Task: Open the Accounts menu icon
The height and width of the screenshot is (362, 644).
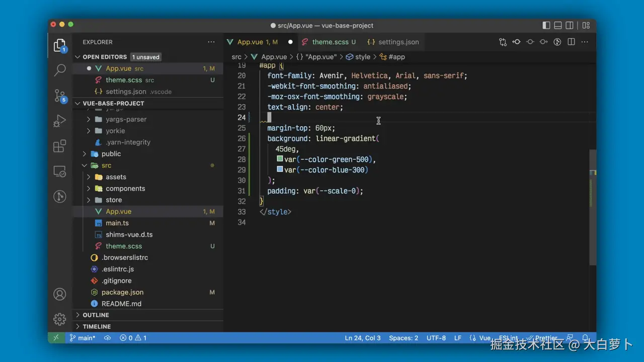Action: tap(60, 294)
